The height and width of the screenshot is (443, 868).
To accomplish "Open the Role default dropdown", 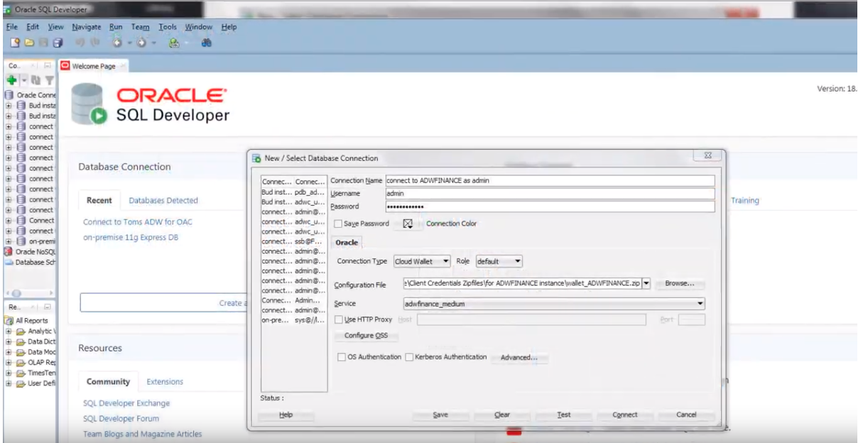I will point(499,261).
